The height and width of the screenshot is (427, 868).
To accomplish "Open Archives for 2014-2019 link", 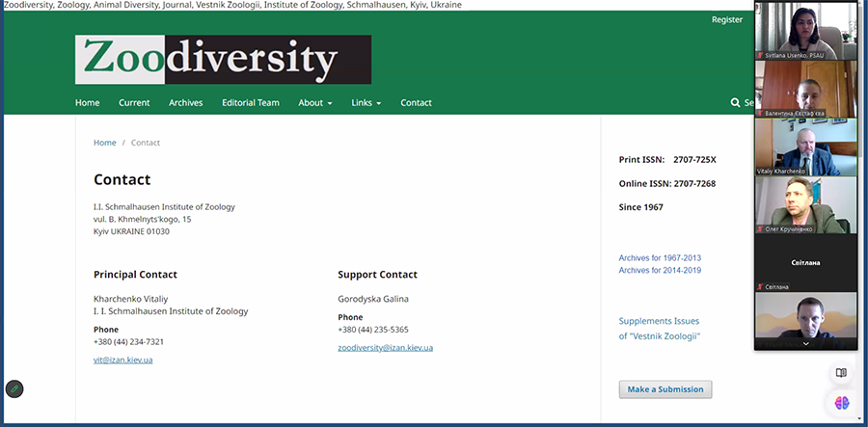I will coord(660,271).
